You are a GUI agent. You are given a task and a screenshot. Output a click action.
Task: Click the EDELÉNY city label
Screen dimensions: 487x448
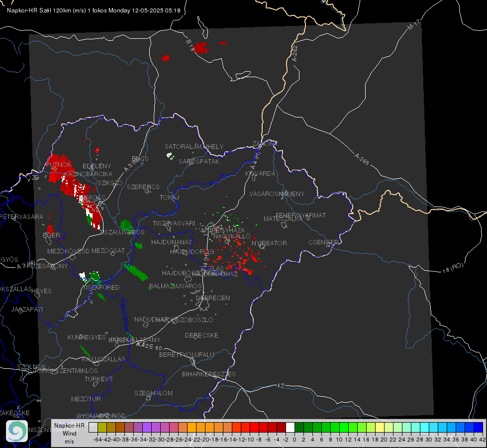click(97, 166)
